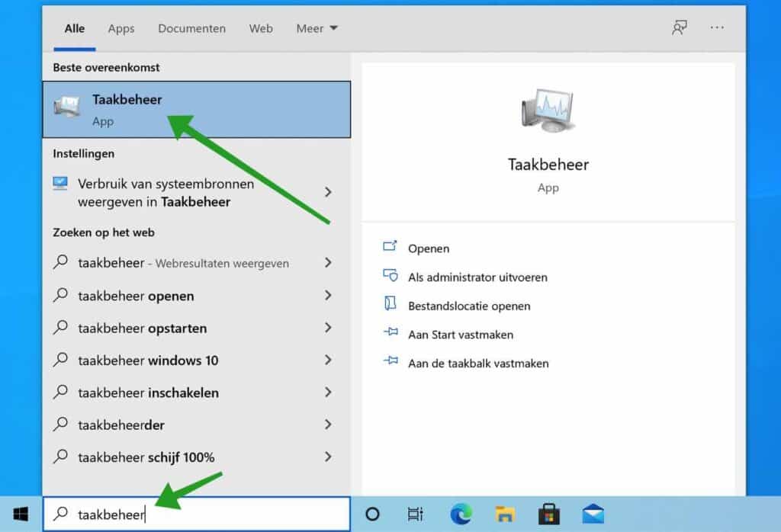The width and height of the screenshot is (781, 532).
Task: Click 'Openen' to start Taakbeheer
Action: [x=429, y=248]
